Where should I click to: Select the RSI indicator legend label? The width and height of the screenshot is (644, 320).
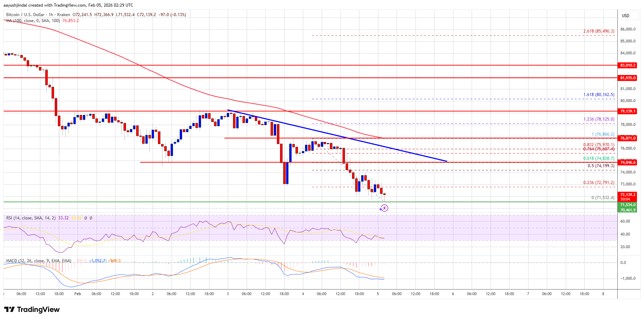31,218
